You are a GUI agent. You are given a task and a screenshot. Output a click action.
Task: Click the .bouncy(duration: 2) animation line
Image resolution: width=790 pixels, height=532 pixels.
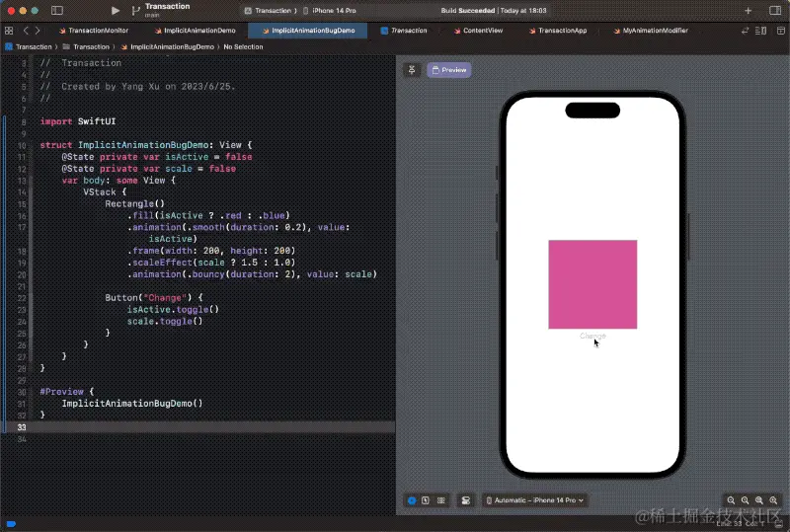click(252, 274)
